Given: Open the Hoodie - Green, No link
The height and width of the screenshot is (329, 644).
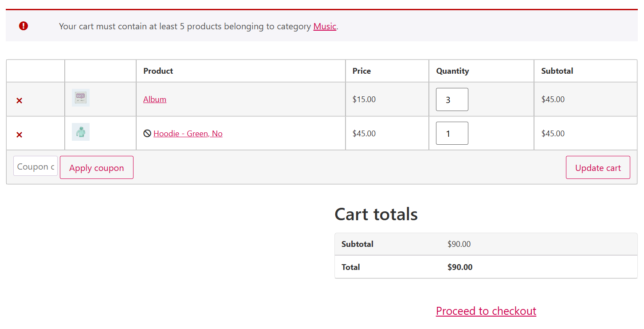Looking at the screenshot, I should (x=188, y=134).
